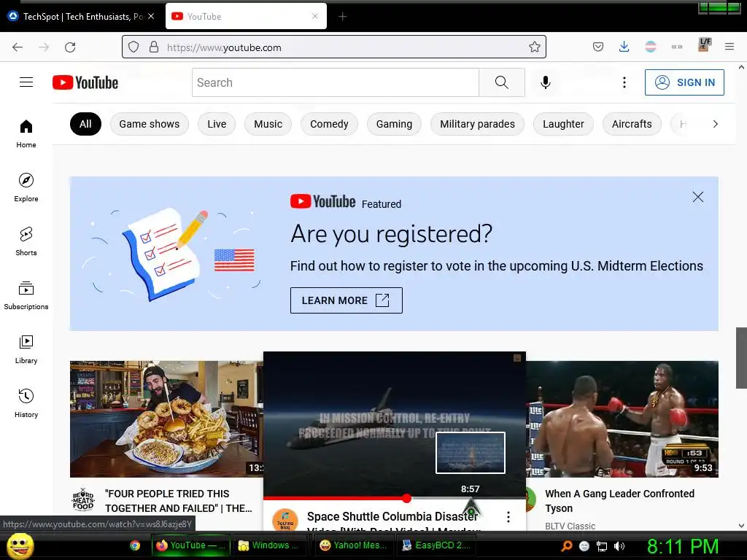Select the Laughter chip
The image size is (747, 560).
pyautogui.click(x=563, y=124)
